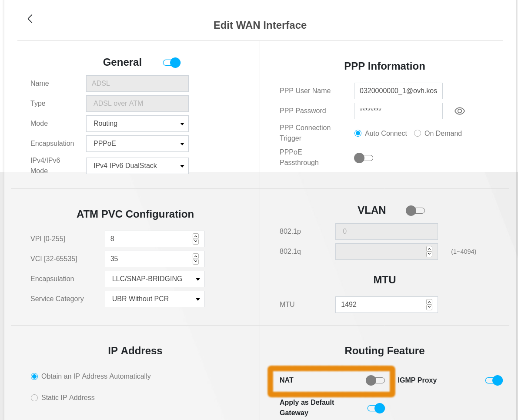Toggle the General interface switch off
The height and width of the screenshot is (420, 518).
172,63
